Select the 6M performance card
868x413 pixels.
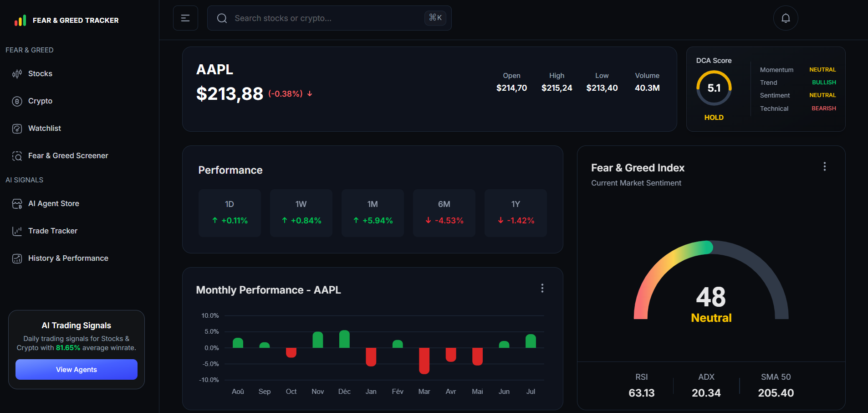pos(444,213)
